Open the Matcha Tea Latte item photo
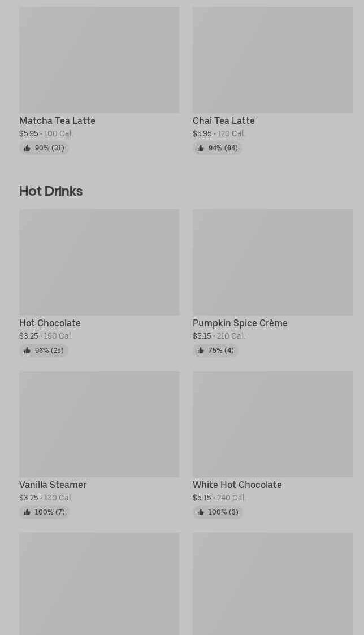The height and width of the screenshot is (635, 364). [99, 60]
